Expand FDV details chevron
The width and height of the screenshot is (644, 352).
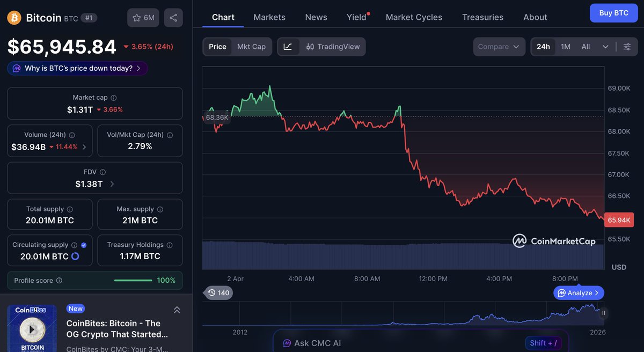tap(112, 184)
